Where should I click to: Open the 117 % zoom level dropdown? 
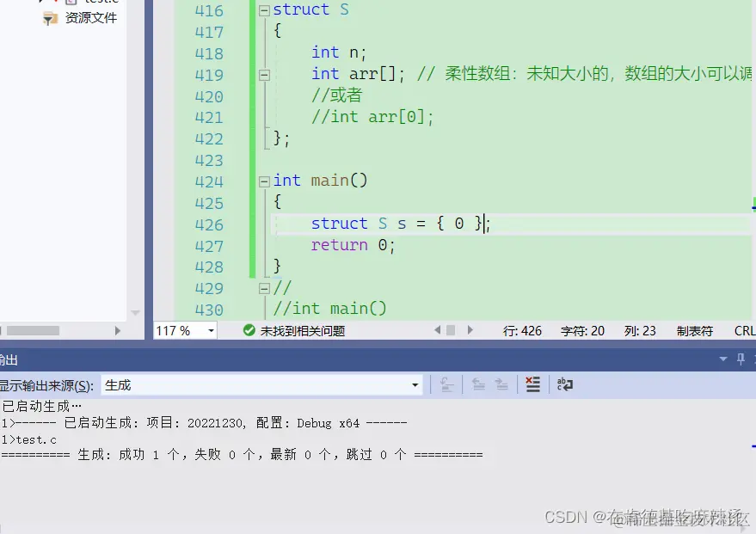click(x=211, y=330)
